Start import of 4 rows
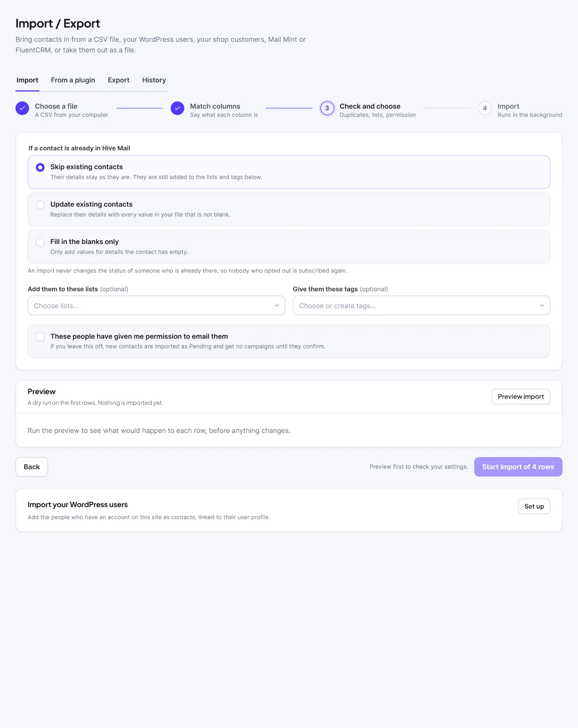This screenshot has height=728, width=578. click(x=518, y=467)
